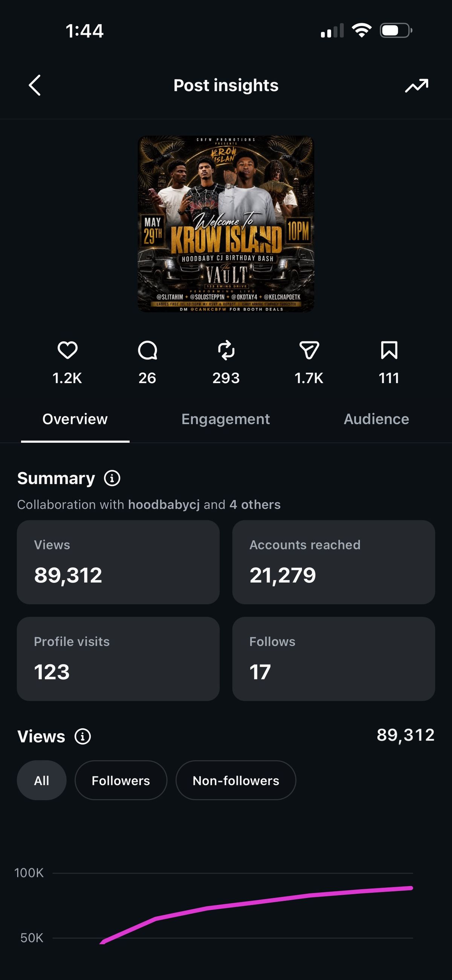Tap the comments bubble icon
Viewport: 452px width, 980px height.
tap(147, 350)
